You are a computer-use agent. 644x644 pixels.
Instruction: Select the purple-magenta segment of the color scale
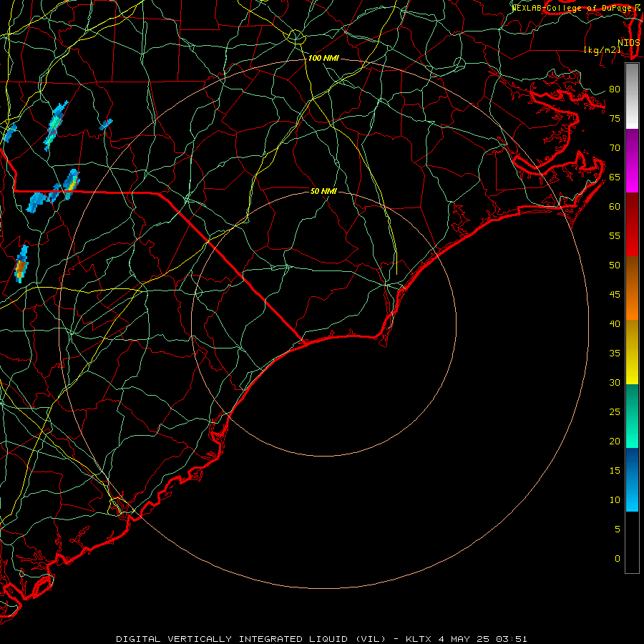(632, 160)
